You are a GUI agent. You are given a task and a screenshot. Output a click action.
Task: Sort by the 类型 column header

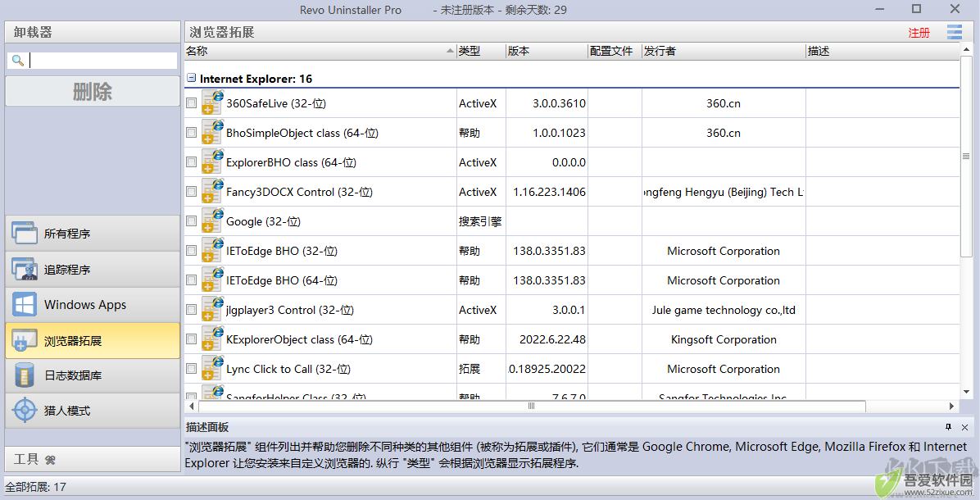(481, 51)
